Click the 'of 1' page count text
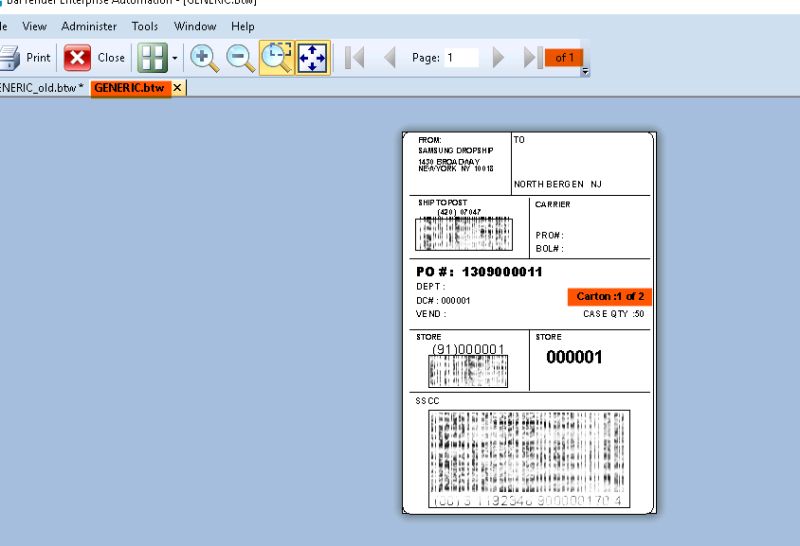 (x=564, y=58)
